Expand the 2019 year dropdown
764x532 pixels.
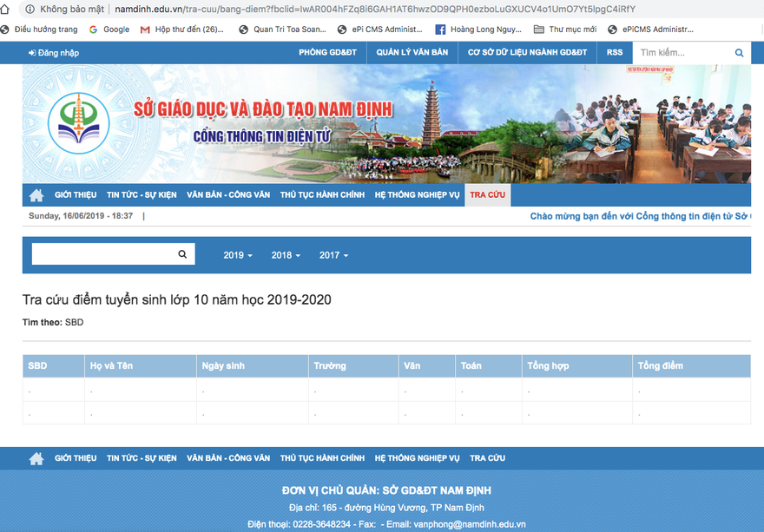point(237,254)
